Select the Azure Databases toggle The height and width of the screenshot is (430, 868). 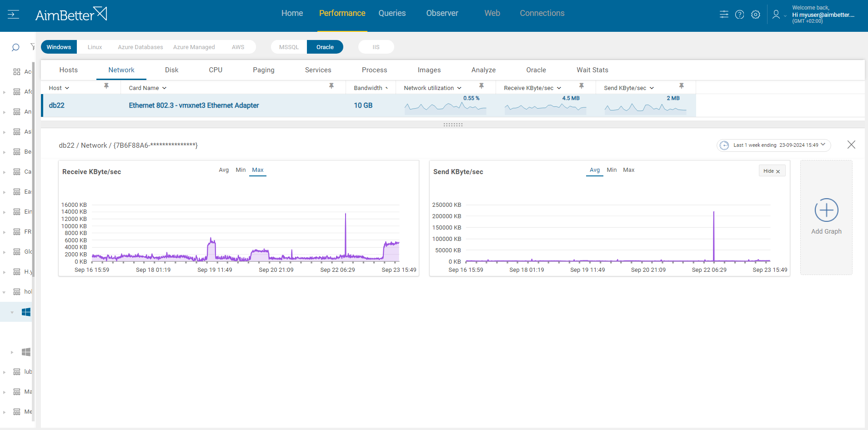[x=140, y=47]
